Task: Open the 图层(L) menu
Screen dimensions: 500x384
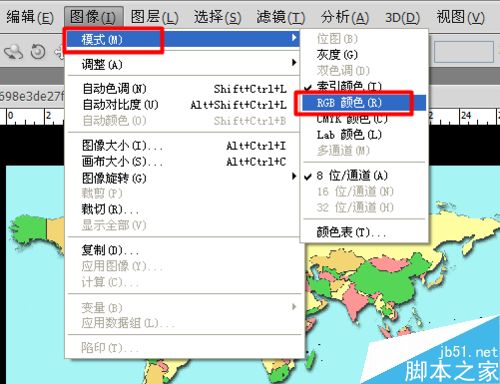Action: (155, 17)
